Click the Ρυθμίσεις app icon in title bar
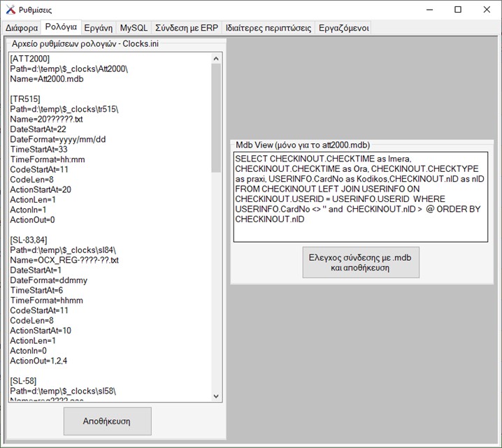This screenshot has height=448, width=502. click(10, 10)
